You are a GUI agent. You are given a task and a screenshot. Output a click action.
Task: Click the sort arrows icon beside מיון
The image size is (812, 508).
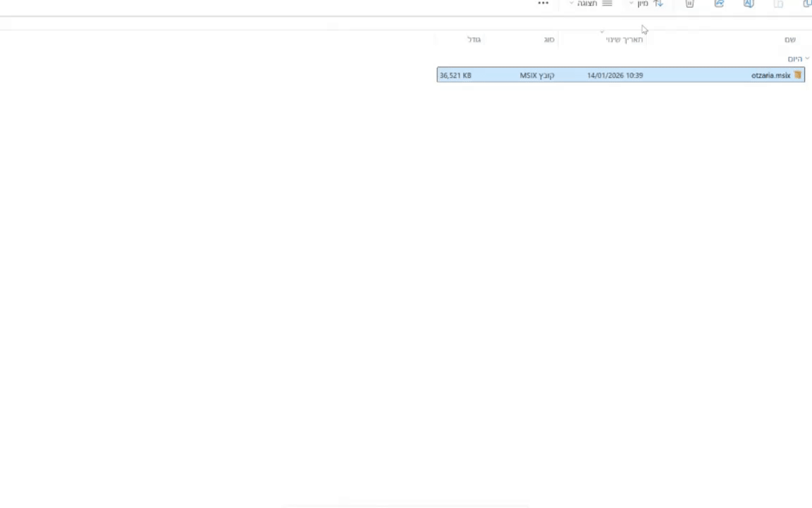click(658, 5)
